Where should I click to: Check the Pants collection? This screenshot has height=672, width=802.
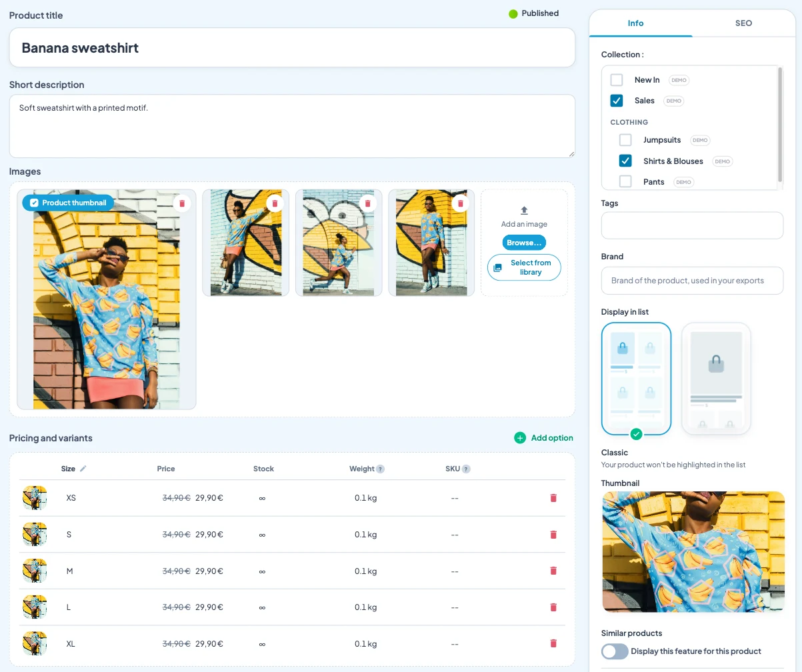(x=625, y=181)
